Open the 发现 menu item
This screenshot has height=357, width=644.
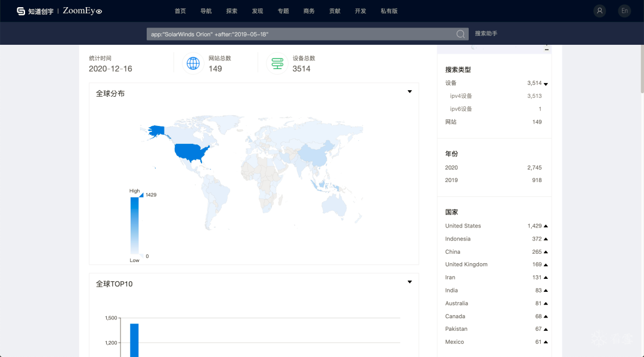pyautogui.click(x=258, y=11)
